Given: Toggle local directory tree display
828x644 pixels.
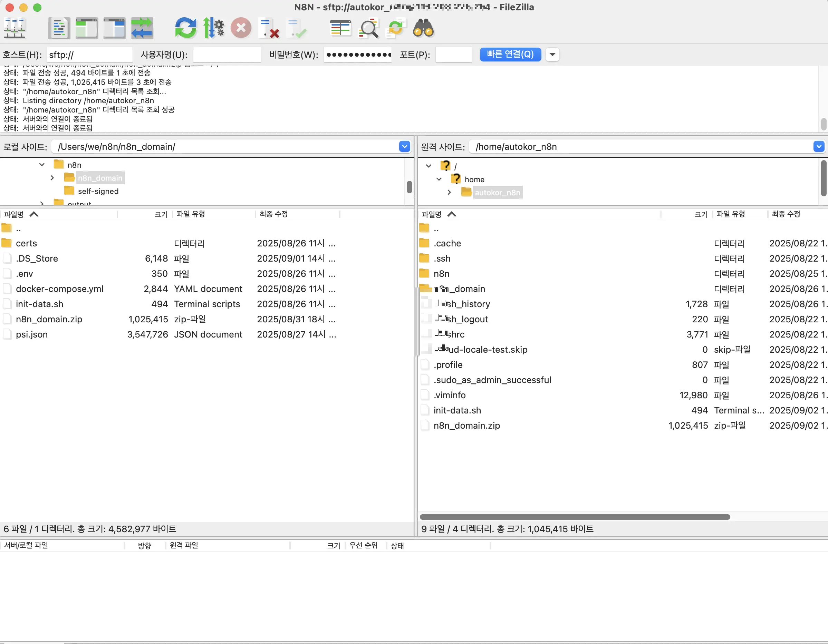Looking at the screenshot, I should (x=86, y=28).
